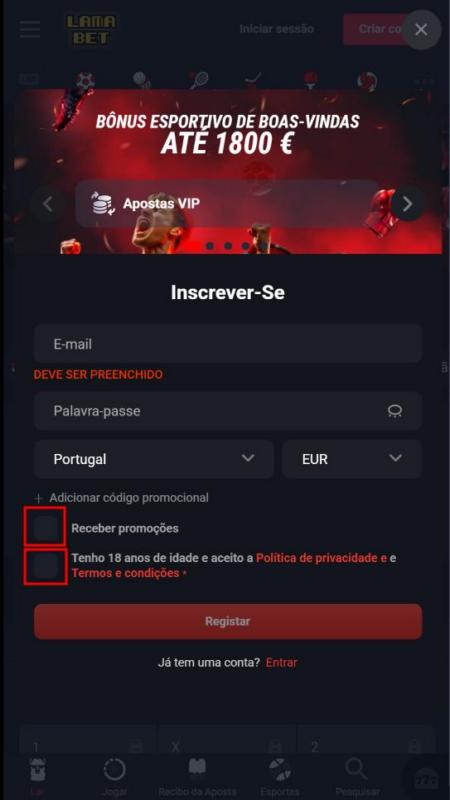Viewport: 450px width, 800px height.
Task: Go to next banner with right arrow
Action: point(407,204)
